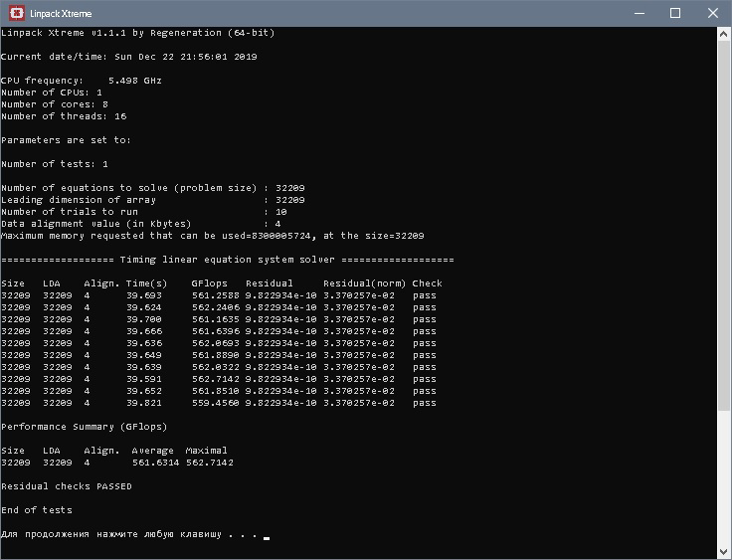Click the 'Number of cores: 8' line
This screenshot has height=560, width=732.
tap(55, 104)
